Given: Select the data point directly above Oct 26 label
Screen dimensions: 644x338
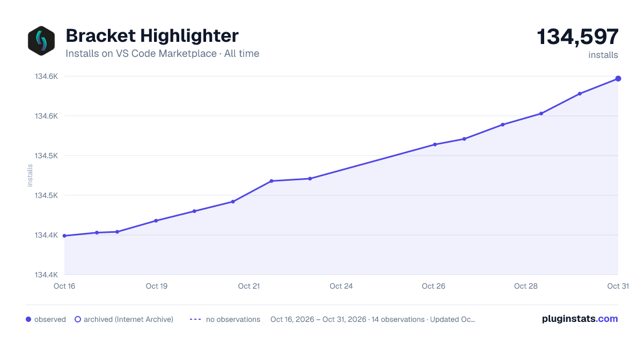Looking at the screenshot, I should (435, 144).
